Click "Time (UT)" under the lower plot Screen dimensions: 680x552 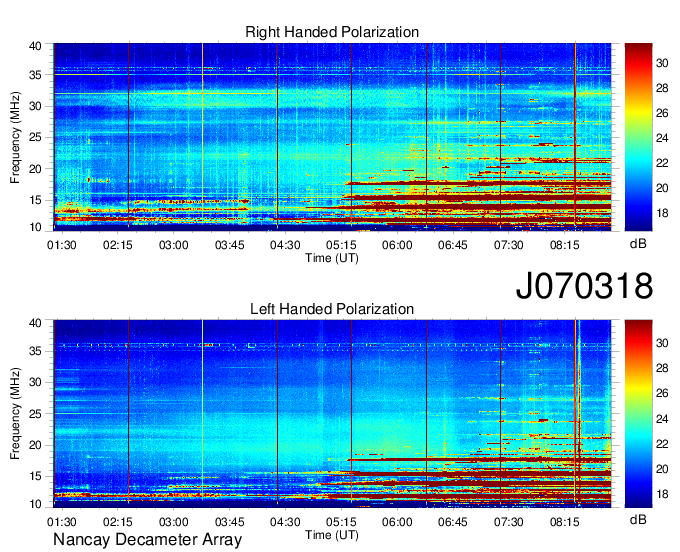tap(332, 535)
